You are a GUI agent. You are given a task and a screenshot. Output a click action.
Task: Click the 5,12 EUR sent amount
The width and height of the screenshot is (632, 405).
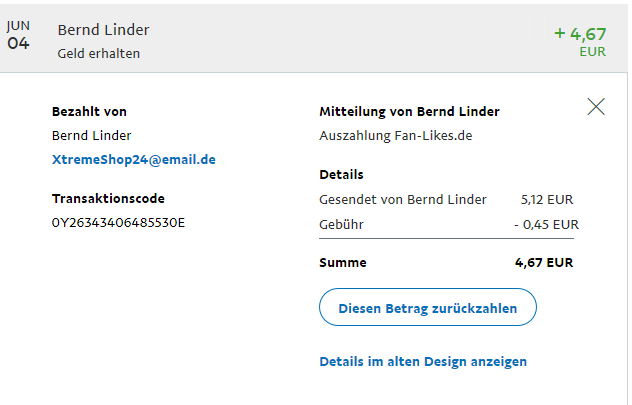[549, 199]
